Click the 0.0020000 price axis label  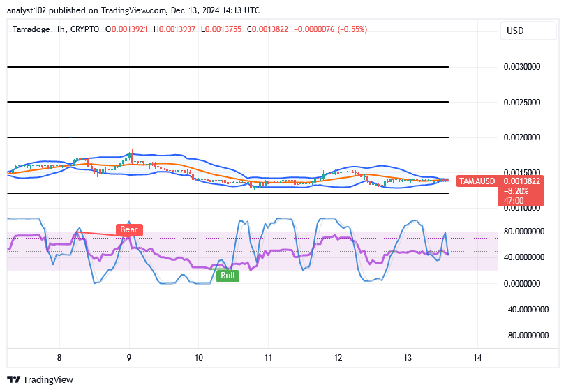pos(522,137)
